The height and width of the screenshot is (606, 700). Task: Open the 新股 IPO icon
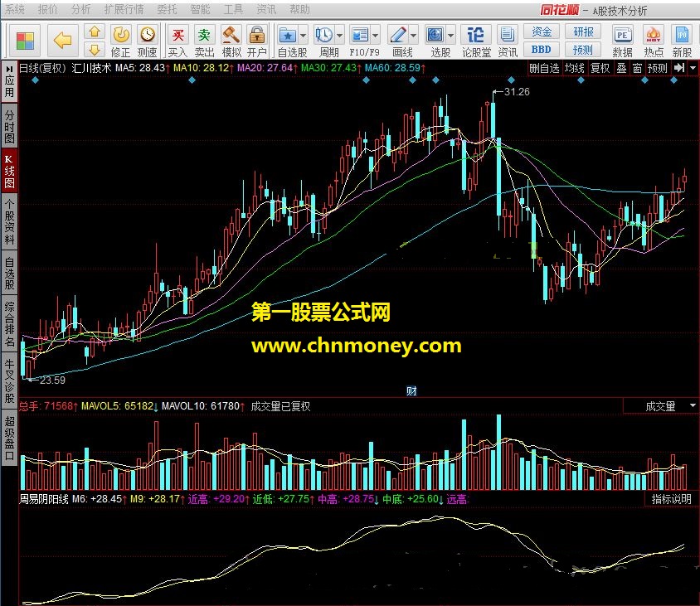point(682,41)
